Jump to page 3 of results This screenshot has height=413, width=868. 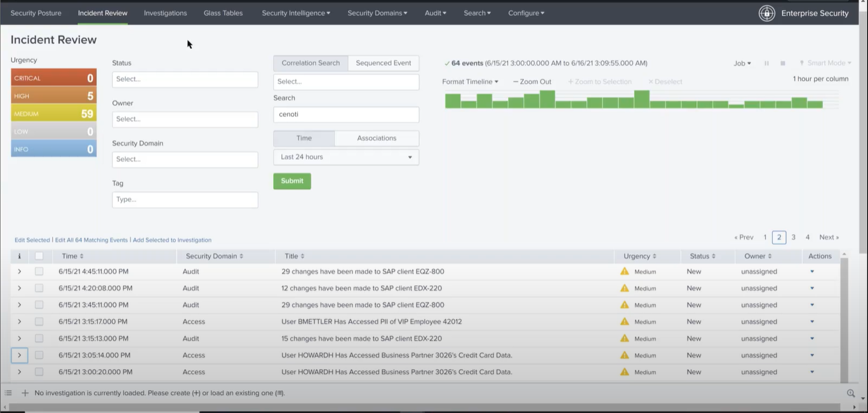click(x=794, y=238)
